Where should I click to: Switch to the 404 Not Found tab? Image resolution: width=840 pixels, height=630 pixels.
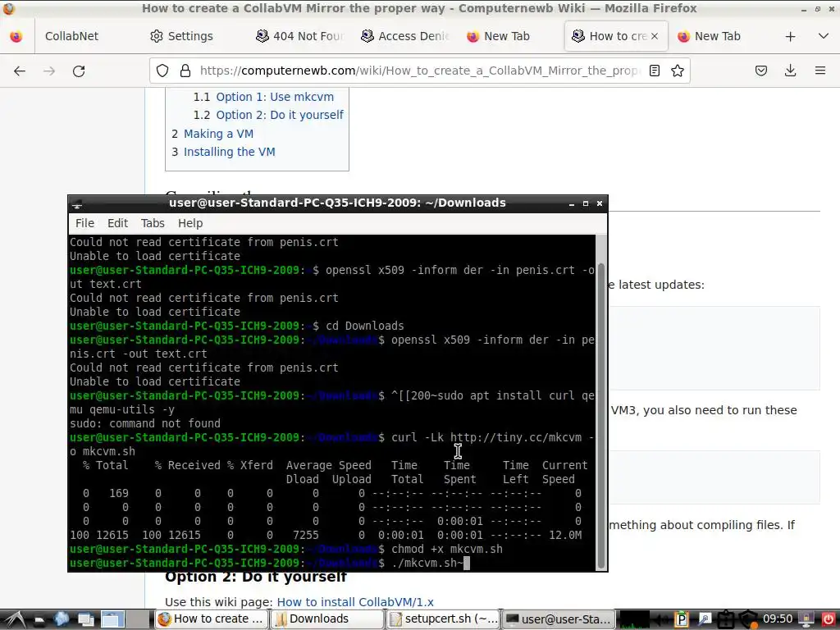tap(300, 36)
